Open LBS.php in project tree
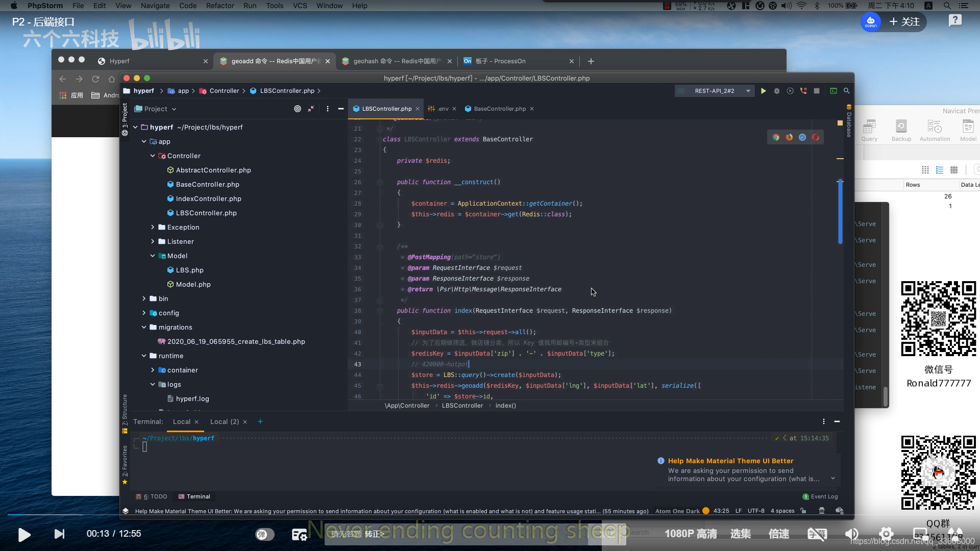Screen dimensions: 980x551 [189, 270]
